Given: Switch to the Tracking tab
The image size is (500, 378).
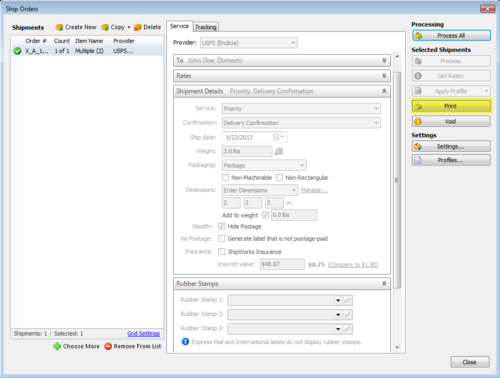Looking at the screenshot, I should [206, 27].
